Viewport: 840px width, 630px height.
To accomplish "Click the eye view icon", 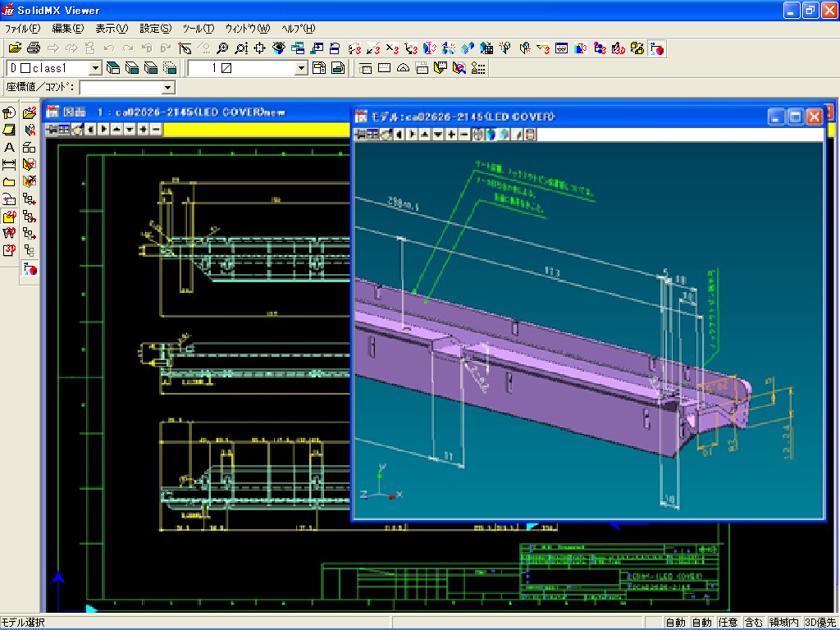I will coord(278,48).
